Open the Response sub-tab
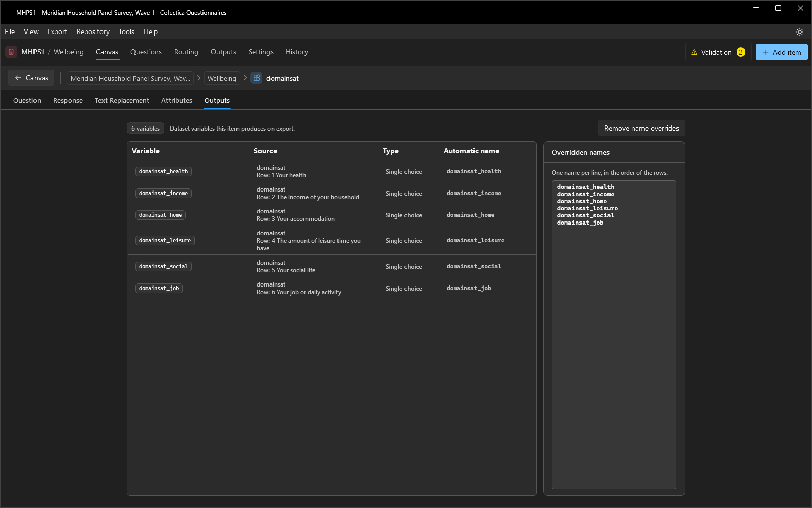812x508 pixels. 68,100
